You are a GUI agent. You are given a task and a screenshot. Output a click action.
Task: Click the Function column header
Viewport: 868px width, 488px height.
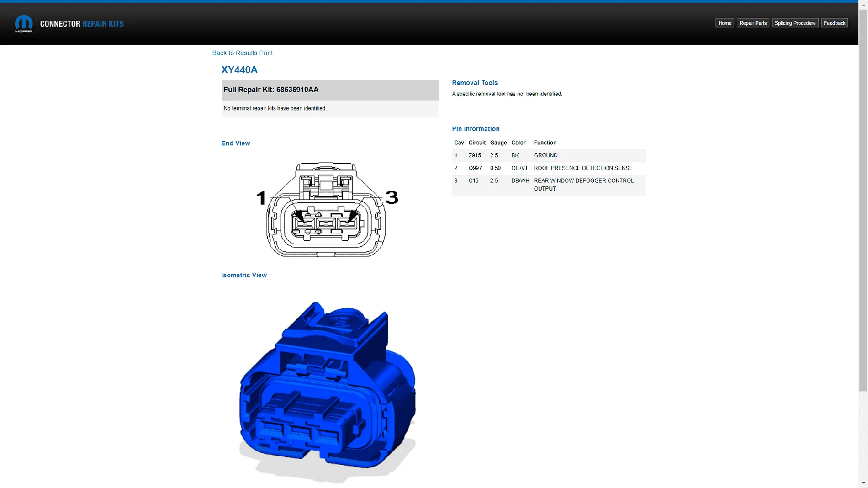[x=545, y=143]
